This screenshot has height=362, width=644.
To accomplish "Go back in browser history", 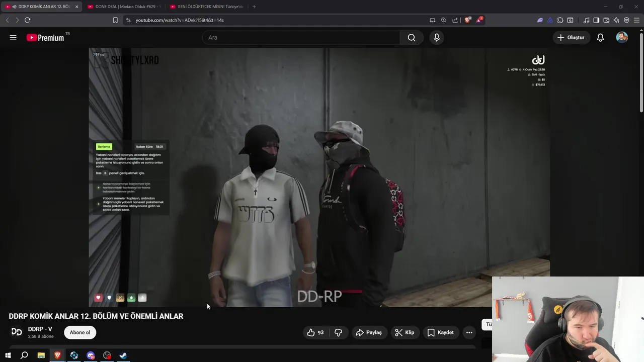I will tap(7, 20).
